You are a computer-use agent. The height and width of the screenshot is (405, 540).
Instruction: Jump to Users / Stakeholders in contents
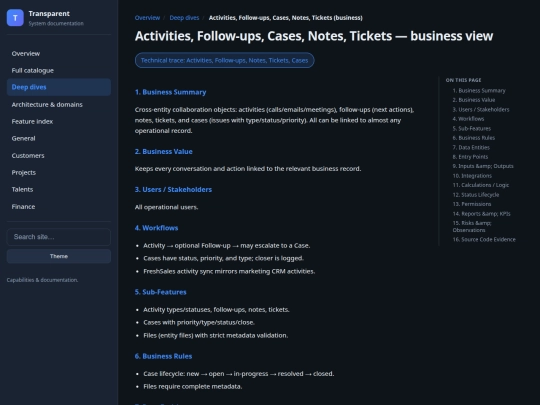[x=481, y=110]
